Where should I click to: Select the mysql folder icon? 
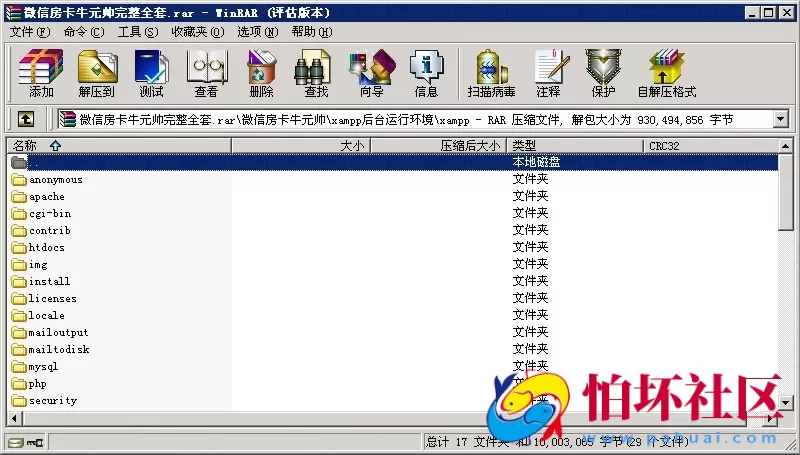19,366
